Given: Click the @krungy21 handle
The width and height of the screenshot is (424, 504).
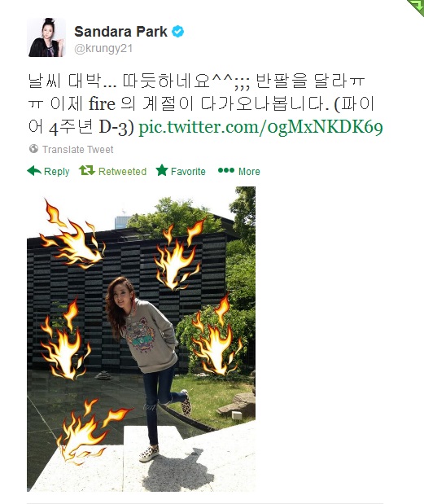Looking at the screenshot, I should (103, 49).
